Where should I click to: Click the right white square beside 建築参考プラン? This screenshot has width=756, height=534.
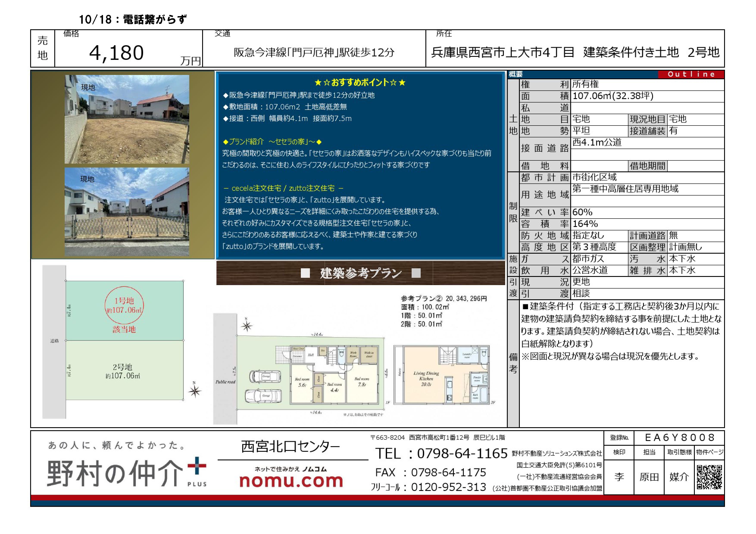416,273
